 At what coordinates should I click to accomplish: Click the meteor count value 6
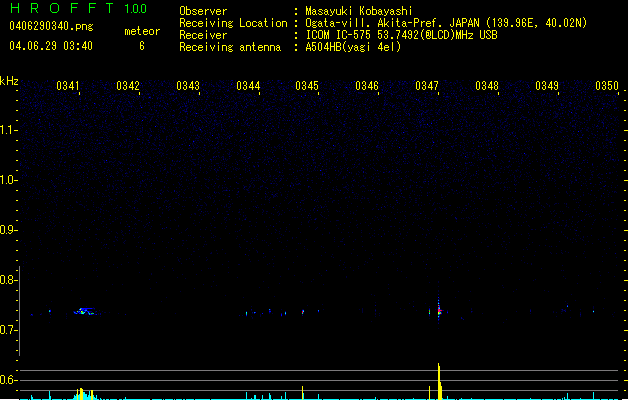[x=142, y=46]
